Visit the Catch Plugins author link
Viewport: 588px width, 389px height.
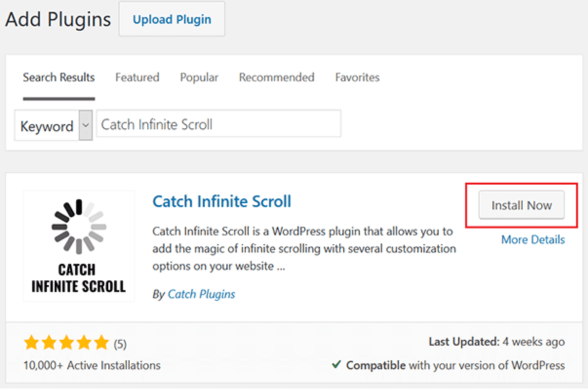click(201, 294)
